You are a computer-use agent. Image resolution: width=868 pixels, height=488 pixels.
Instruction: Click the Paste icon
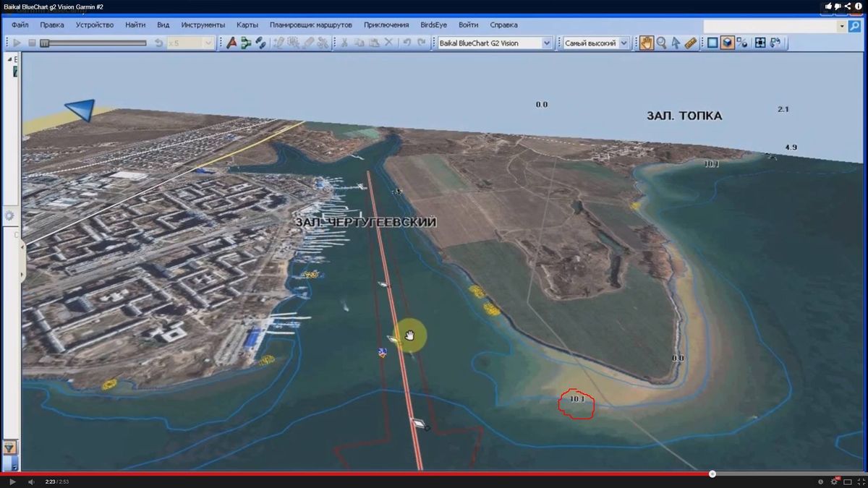[x=374, y=43]
